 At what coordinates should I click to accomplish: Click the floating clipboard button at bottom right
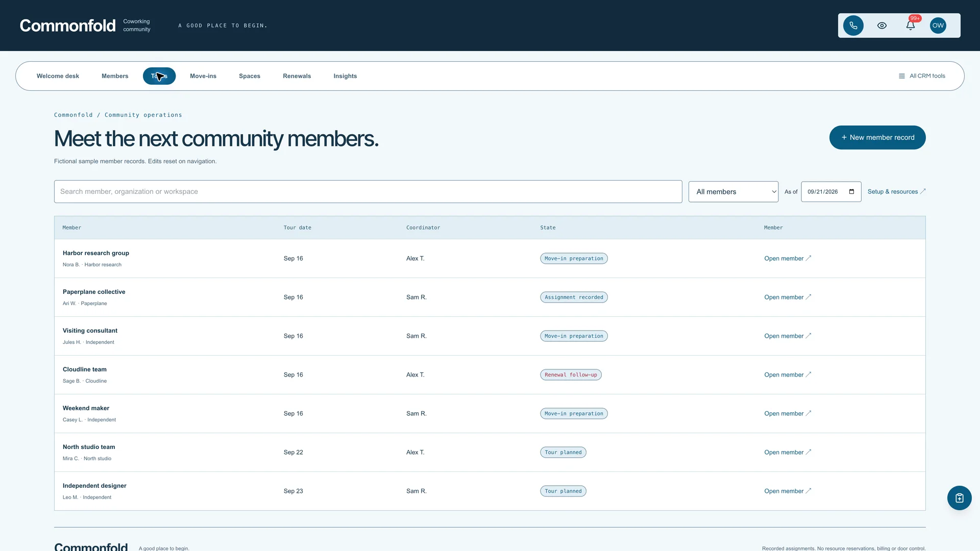tap(959, 498)
